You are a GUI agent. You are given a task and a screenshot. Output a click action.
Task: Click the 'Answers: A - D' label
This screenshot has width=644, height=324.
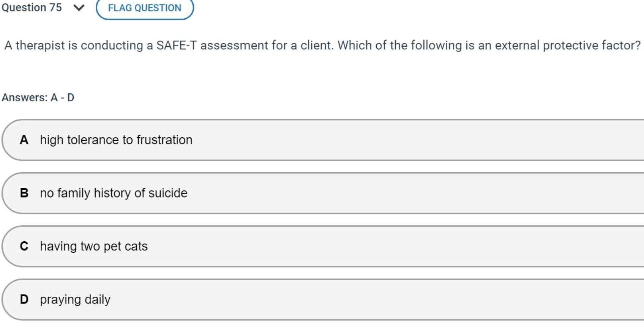[38, 98]
